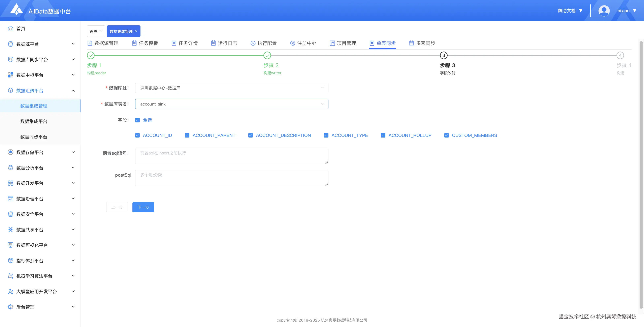
Task: Open the 数据库源 dropdown
Action: click(232, 88)
